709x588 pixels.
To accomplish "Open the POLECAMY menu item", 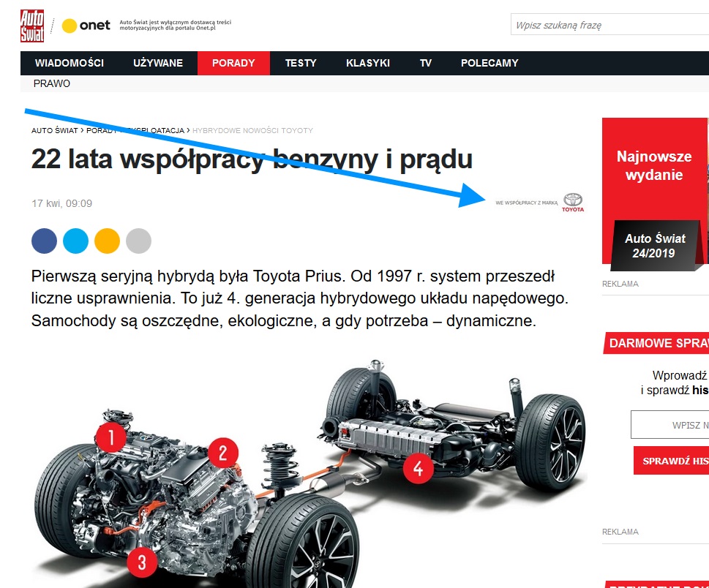I will coord(489,63).
